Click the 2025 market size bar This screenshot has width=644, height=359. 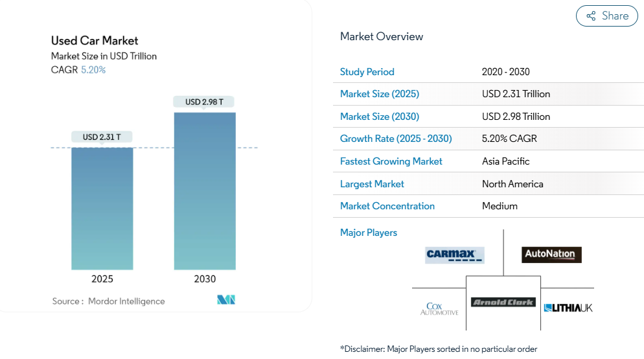[102, 209]
